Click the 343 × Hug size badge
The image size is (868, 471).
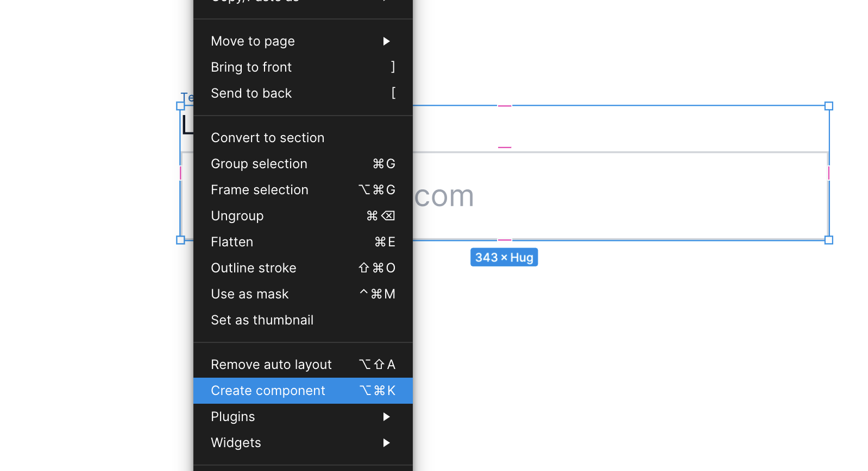tap(504, 257)
